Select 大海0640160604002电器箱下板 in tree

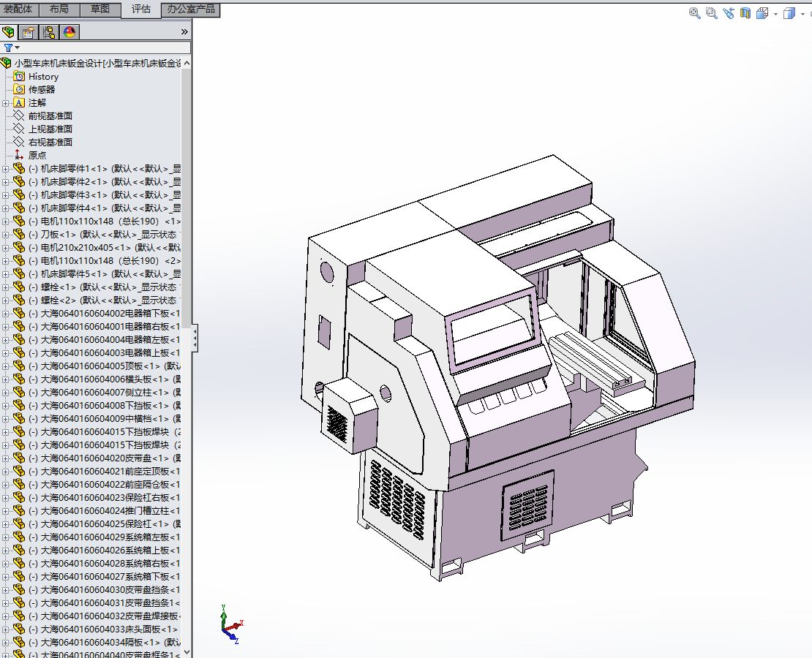pyautogui.click(x=105, y=313)
